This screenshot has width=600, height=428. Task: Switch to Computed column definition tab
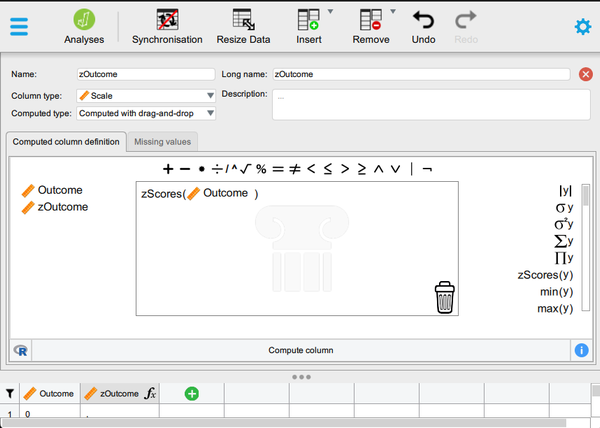tap(66, 142)
